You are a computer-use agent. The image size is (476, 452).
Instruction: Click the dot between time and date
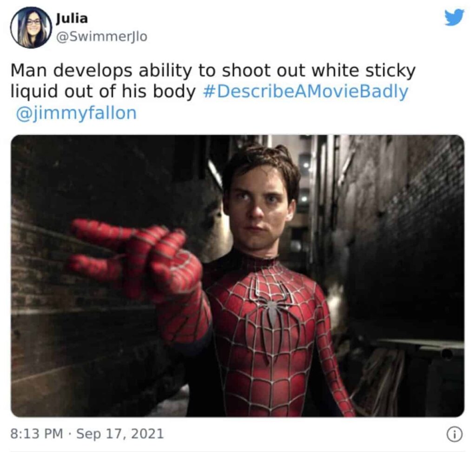pyautogui.click(x=70, y=434)
